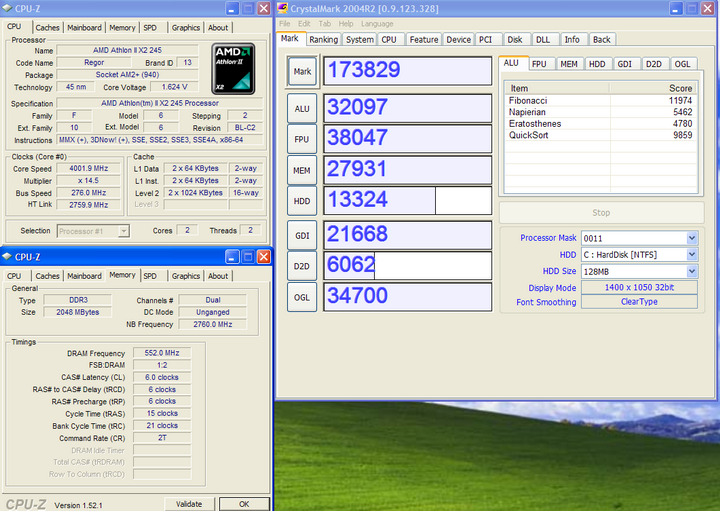This screenshot has height=511, width=720.
Task: Switch to the Device tab
Action: pos(458,39)
